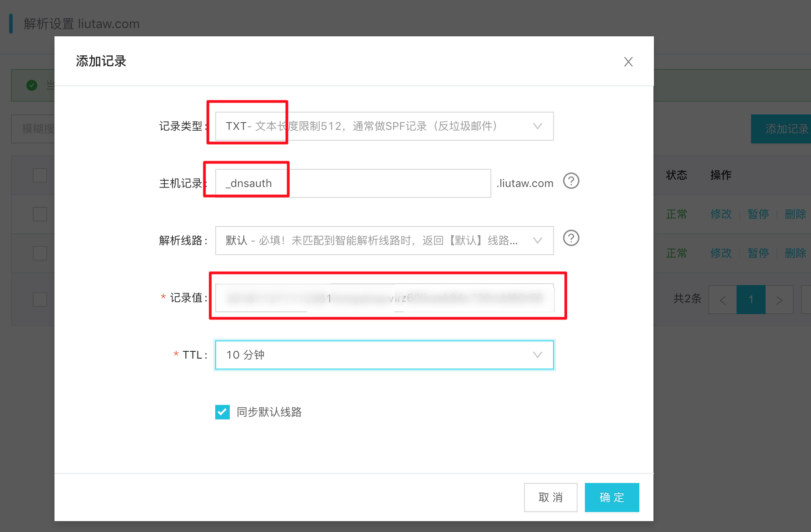Click 暂停 to pause the second record
The width and height of the screenshot is (811, 532).
pos(758,253)
